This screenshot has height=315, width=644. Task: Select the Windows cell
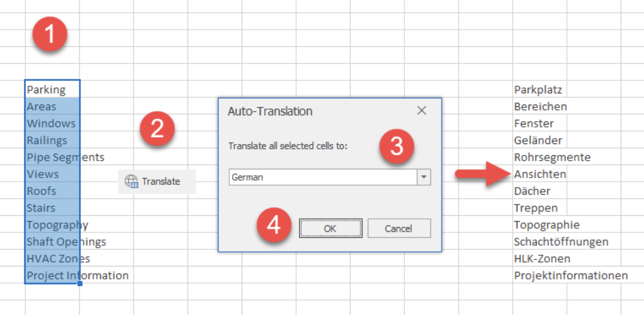[52, 123]
